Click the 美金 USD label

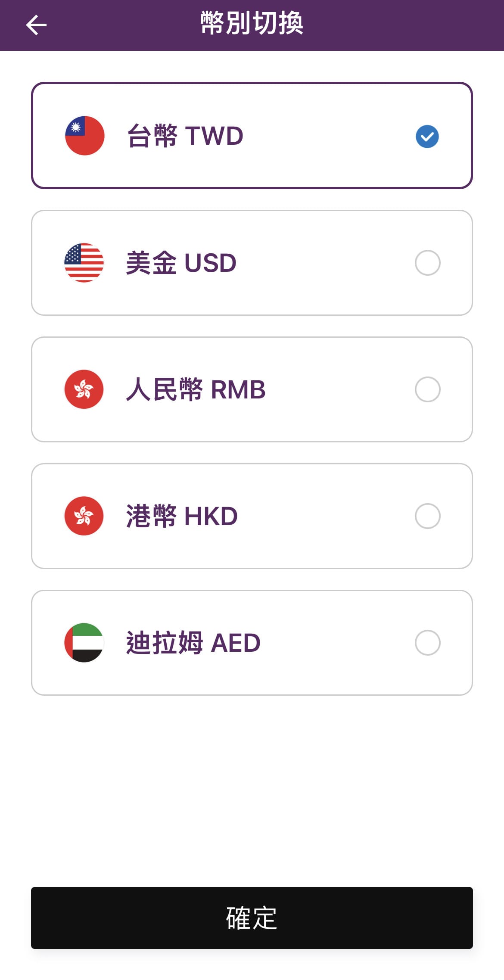[181, 263]
